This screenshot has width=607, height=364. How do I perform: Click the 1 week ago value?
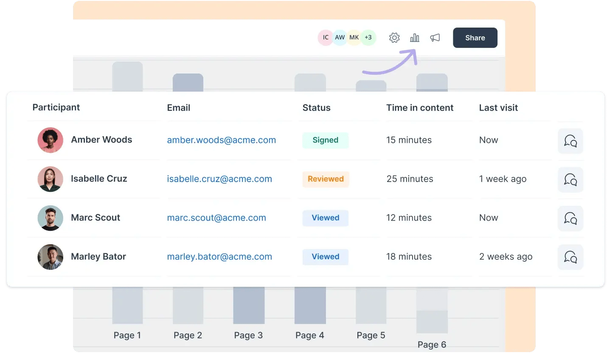click(503, 179)
